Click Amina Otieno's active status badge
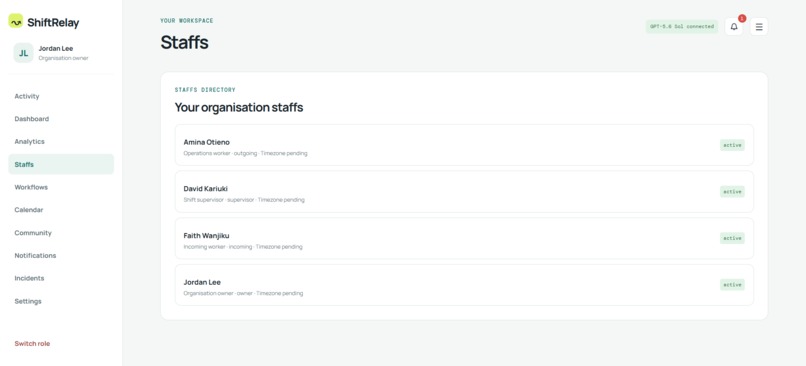806x366 pixels. [x=732, y=145]
